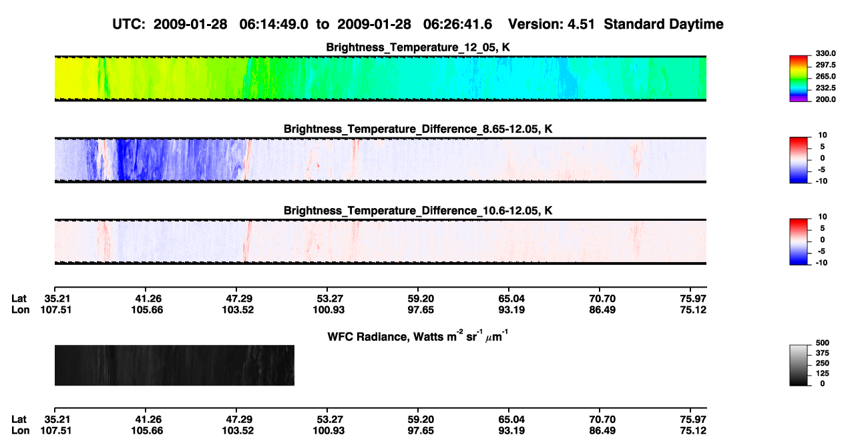Select the 10.6-12.05 difference image strip
The width and height of the screenshot is (868, 445).
(381, 242)
